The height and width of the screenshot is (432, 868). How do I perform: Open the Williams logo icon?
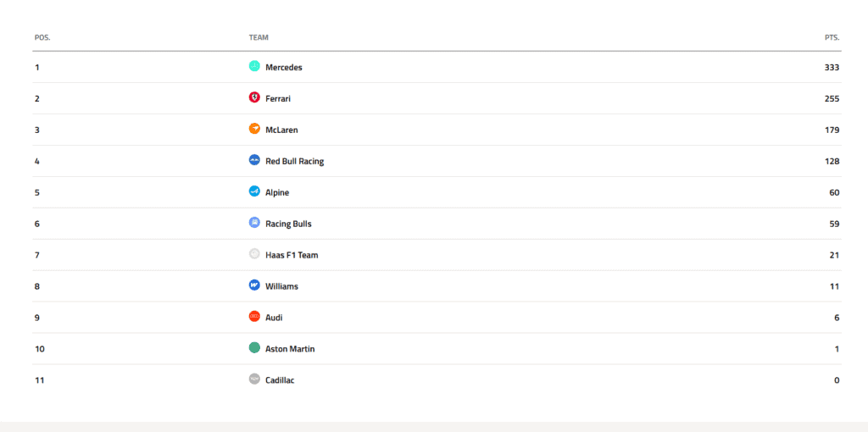254,285
